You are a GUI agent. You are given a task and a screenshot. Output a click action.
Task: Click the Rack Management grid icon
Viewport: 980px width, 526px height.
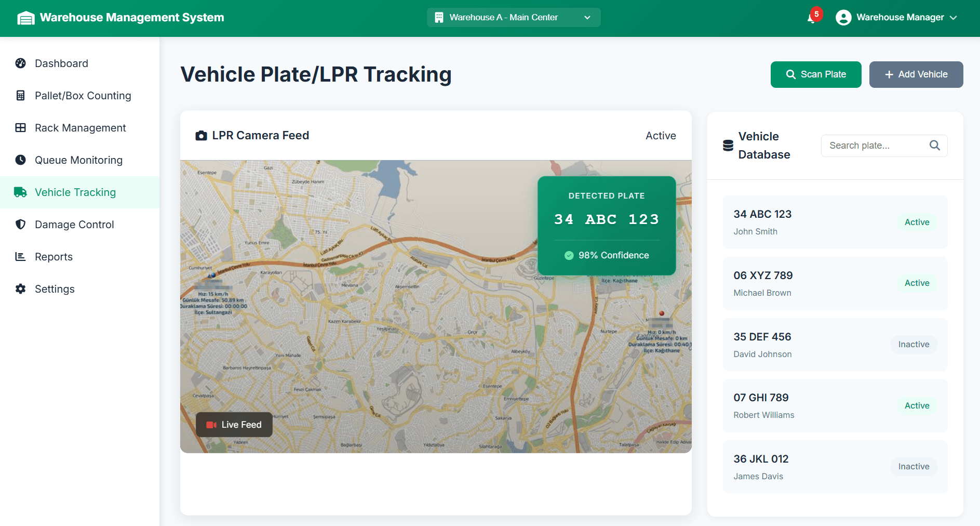[x=21, y=128]
